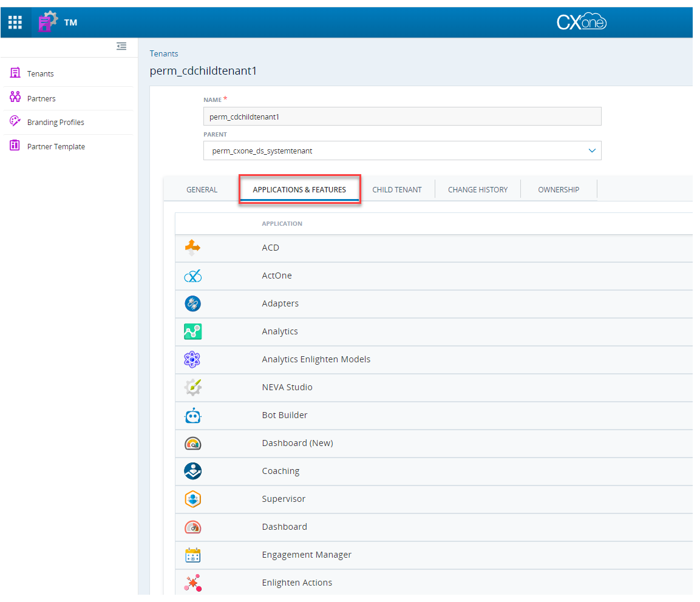700x602 pixels.
Task: Click the Partner Template sidebar icon
Action: point(15,146)
